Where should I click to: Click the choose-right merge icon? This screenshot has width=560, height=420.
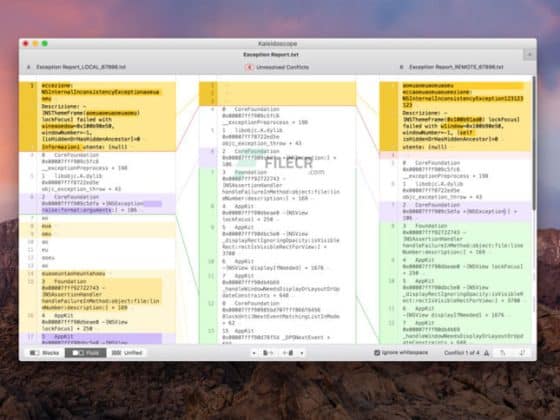288,353
